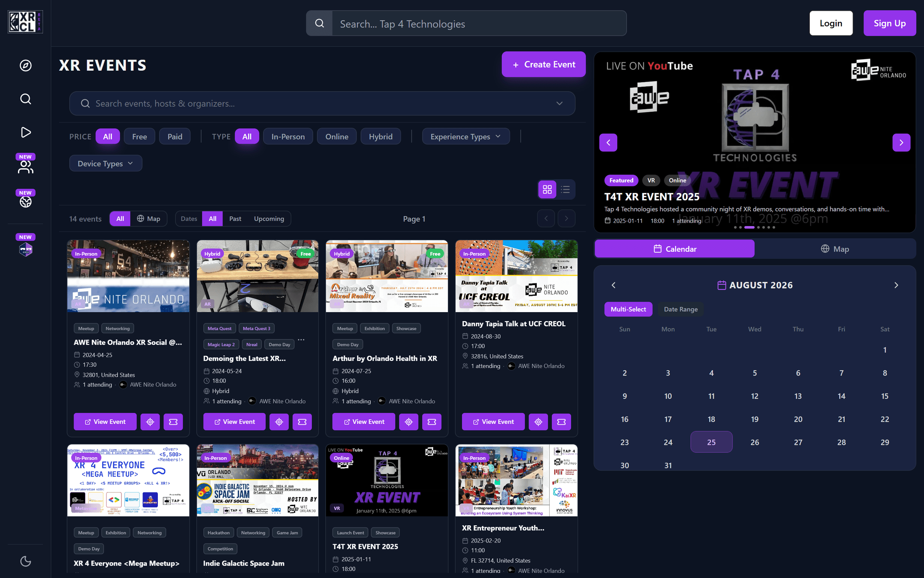Show Upcoming events
Viewport: 924px width, 578px height.
269,218
